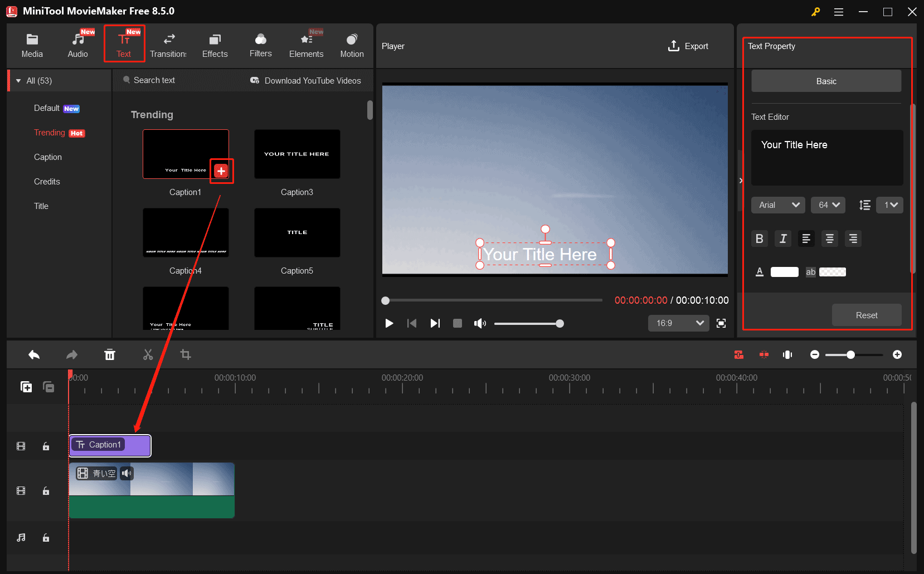This screenshot has width=924, height=574.
Task: Toggle bold text formatting
Action: (759, 239)
